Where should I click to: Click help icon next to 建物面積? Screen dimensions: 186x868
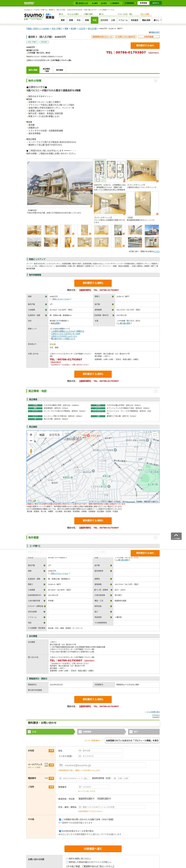coord(113,310)
